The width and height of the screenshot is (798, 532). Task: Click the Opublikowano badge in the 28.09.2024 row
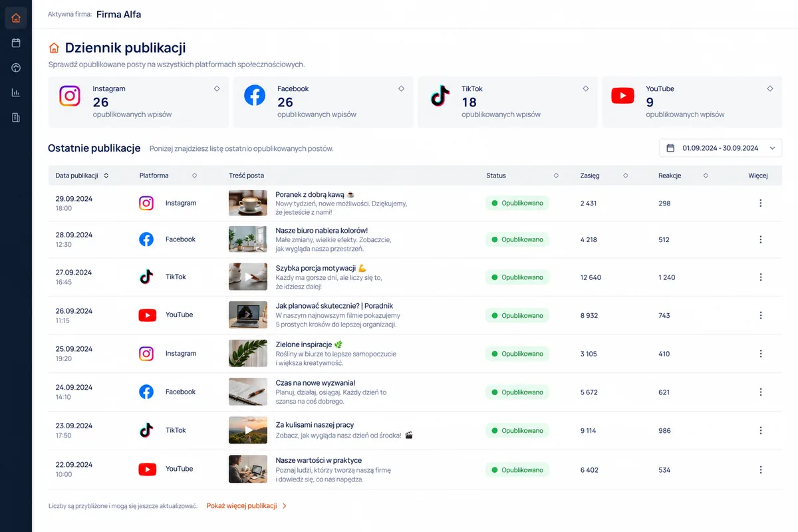click(x=517, y=239)
